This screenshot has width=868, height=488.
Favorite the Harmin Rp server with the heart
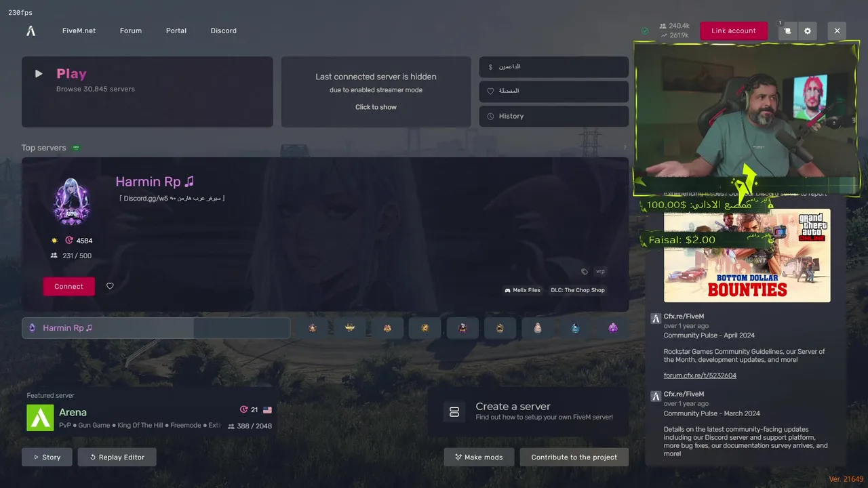tap(110, 286)
